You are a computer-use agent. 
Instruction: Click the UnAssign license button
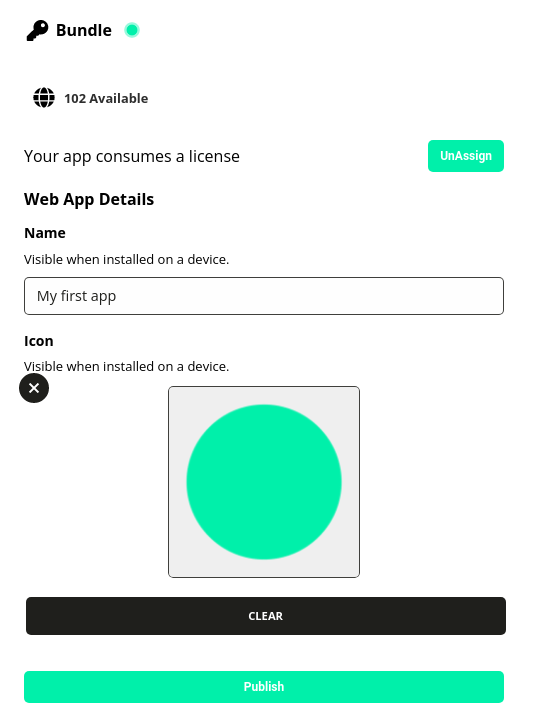(466, 156)
